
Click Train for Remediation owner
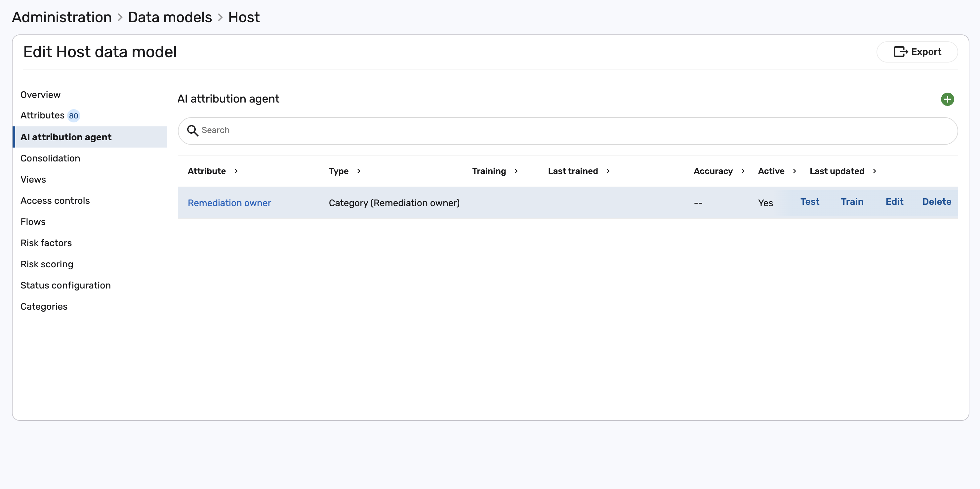point(852,202)
